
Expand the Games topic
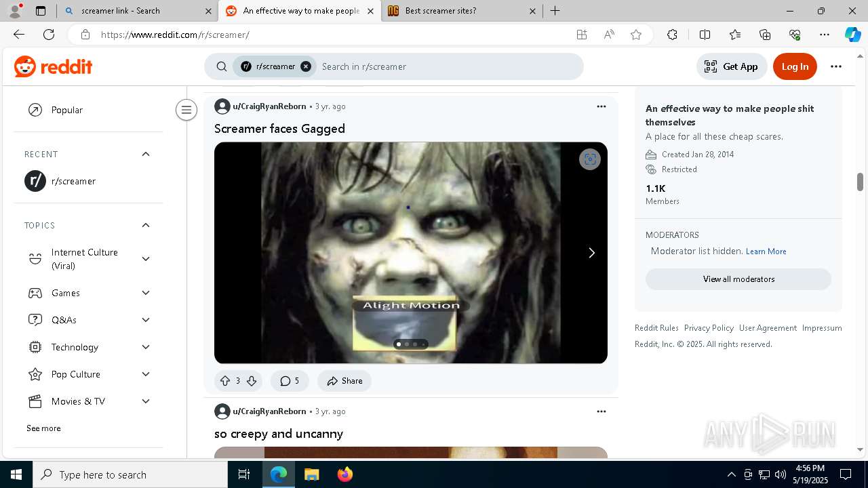tap(146, 293)
